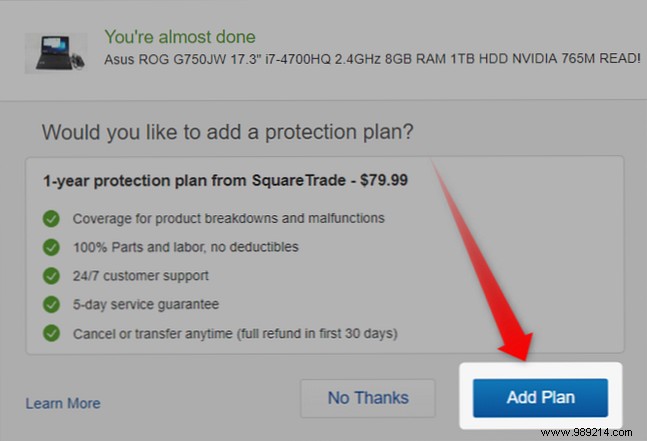This screenshot has width=647, height=441.
Task: Select the Asus ROG G750JW product title
Action: [x=372, y=59]
